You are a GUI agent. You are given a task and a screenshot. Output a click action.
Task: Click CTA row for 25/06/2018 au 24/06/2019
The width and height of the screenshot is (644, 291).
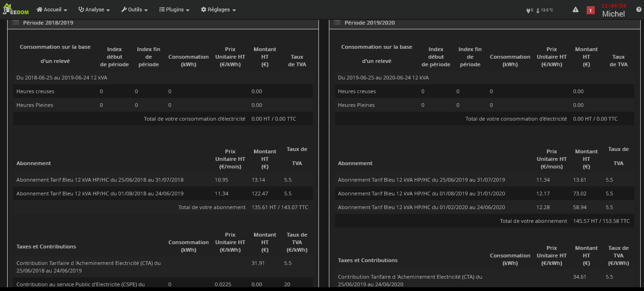163,267
